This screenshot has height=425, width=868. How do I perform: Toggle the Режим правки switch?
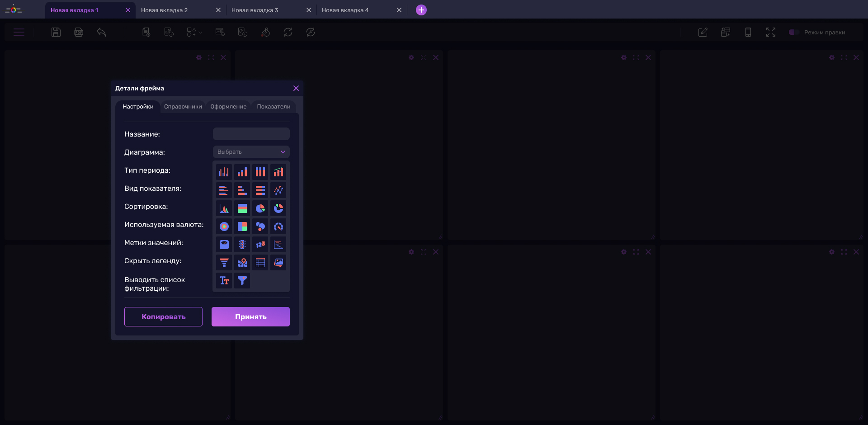coord(794,32)
